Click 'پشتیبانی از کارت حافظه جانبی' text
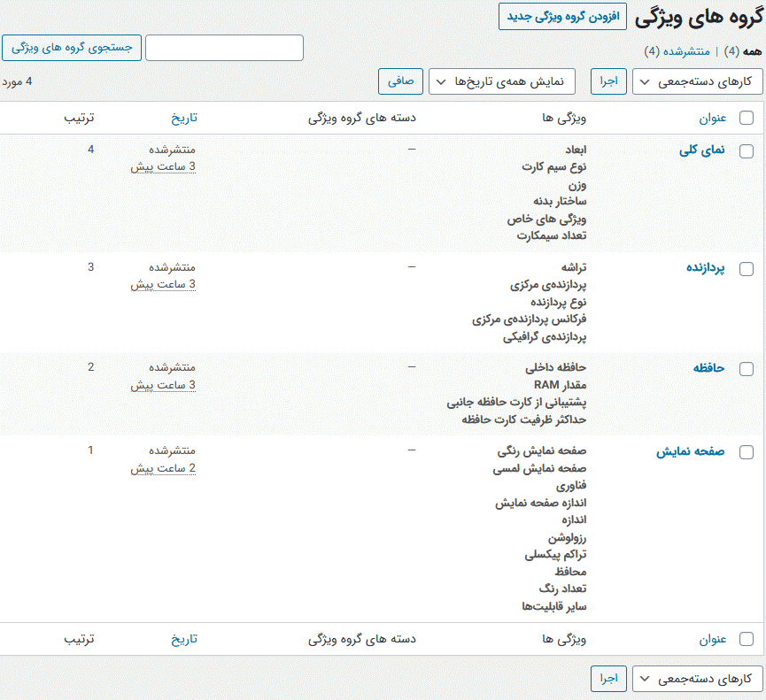Image resolution: width=766 pixels, height=700 pixels. point(516,403)
